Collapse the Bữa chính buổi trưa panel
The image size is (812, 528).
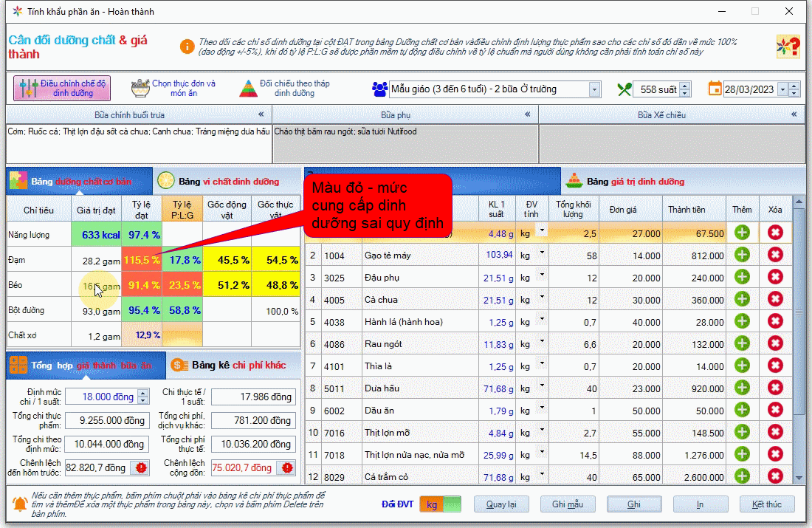click(261, 114)
